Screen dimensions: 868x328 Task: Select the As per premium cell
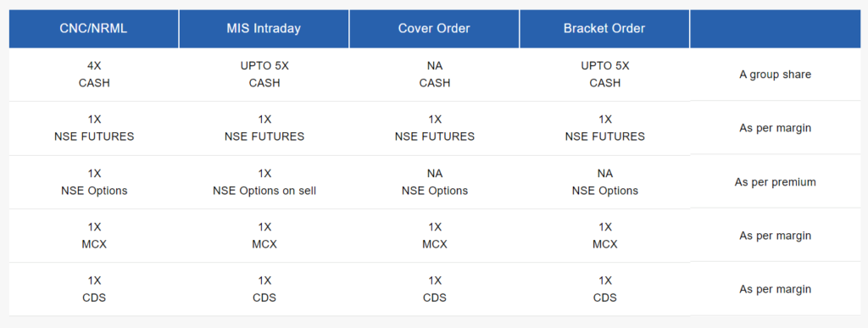776,182
